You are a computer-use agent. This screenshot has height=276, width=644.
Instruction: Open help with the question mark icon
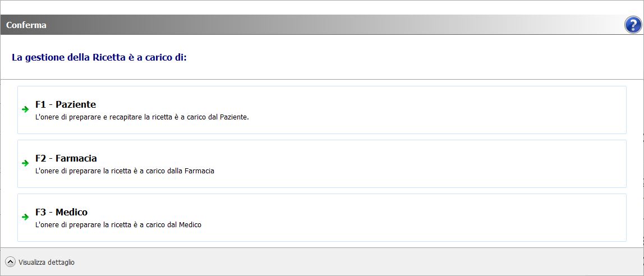632,25
